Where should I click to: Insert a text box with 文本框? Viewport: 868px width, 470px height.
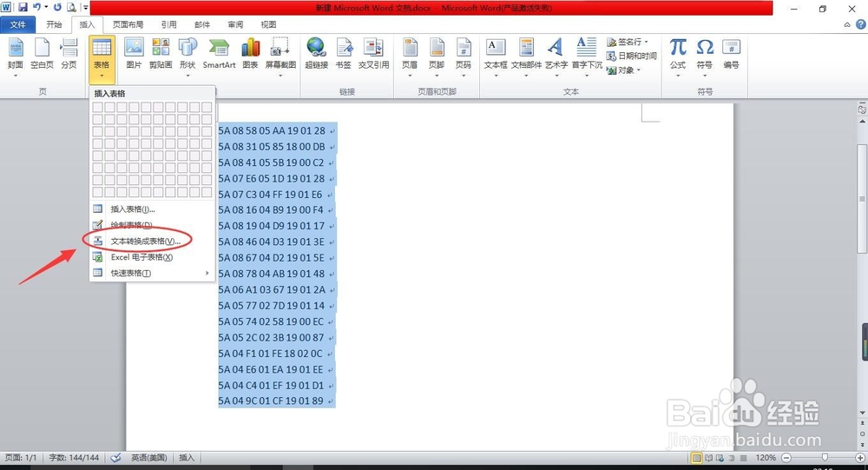(x=496, y=57)
